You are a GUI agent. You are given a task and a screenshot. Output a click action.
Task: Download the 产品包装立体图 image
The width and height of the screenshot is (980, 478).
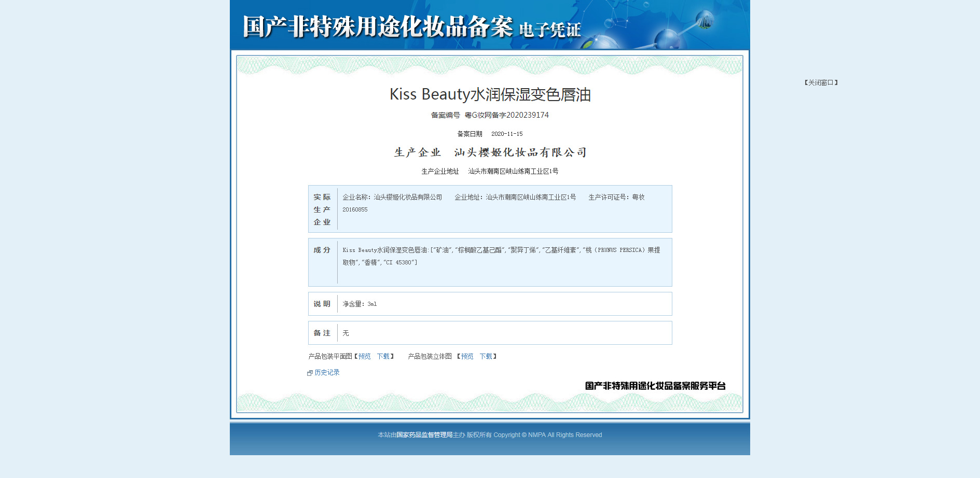click(x=486, y=356)
